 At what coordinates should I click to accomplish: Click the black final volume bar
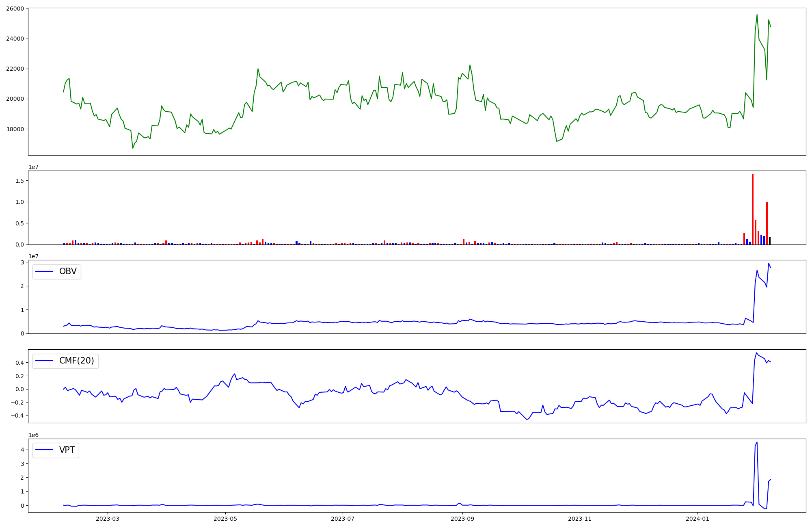(769, 240)
